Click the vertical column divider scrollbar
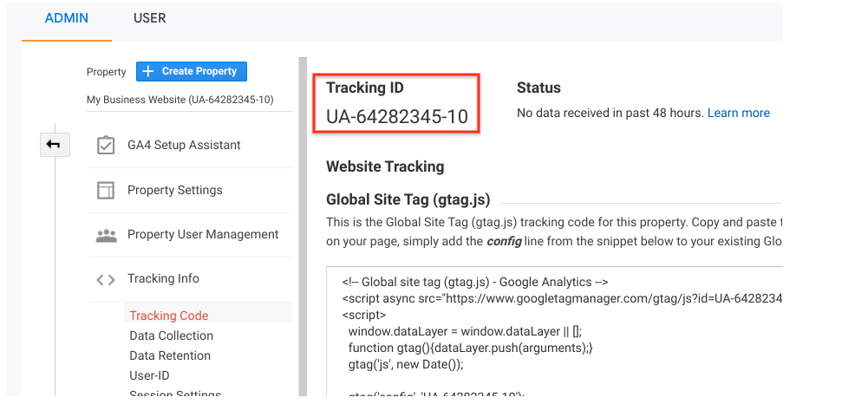 (303, 226)
